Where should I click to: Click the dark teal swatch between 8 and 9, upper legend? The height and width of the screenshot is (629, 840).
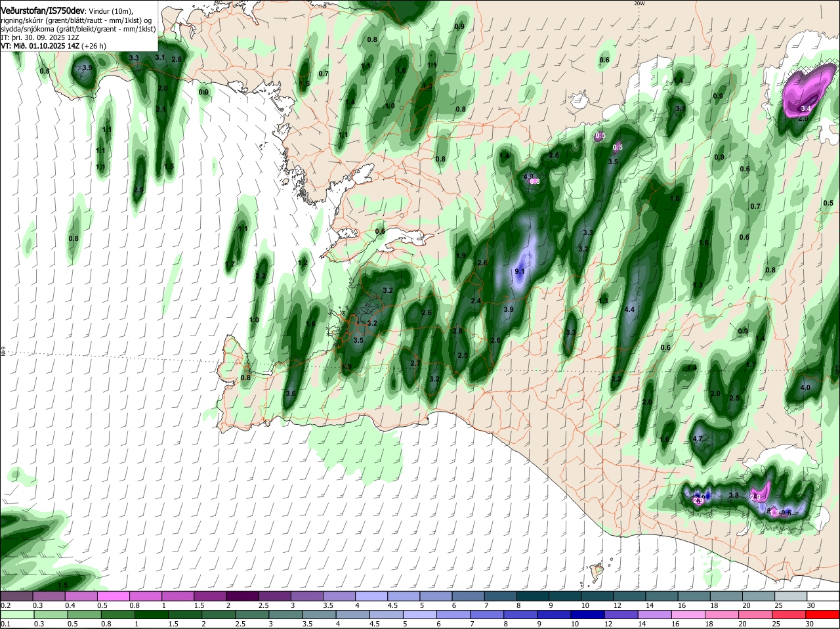click(533, 596)
